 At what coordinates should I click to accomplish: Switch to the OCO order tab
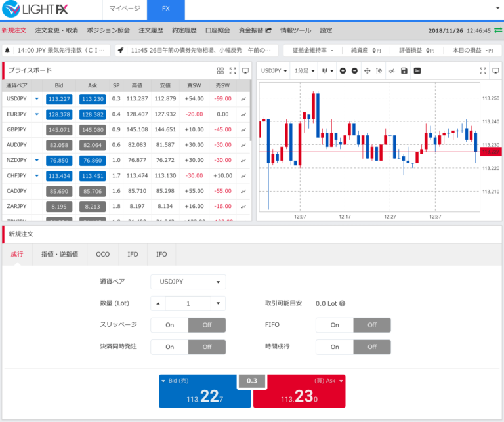(x=103, y=254)
